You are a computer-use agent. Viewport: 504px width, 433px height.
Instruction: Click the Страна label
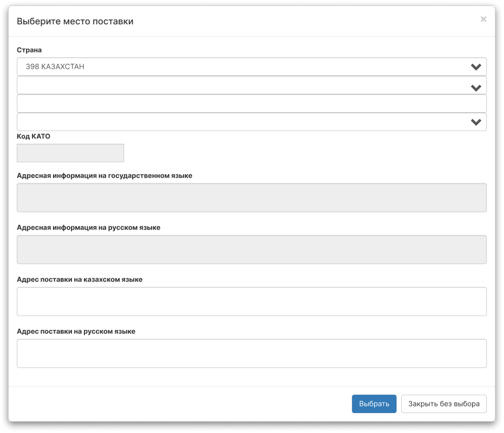(29, 50)
